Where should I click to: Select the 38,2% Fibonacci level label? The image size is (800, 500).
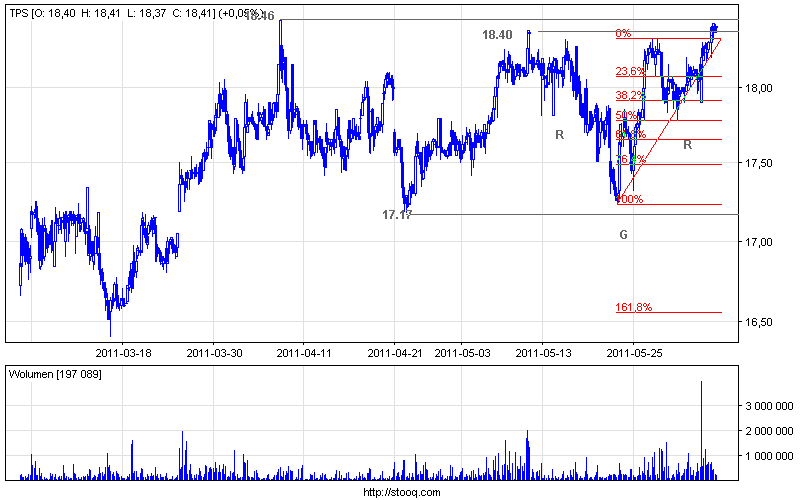click(x=630, y=95)
